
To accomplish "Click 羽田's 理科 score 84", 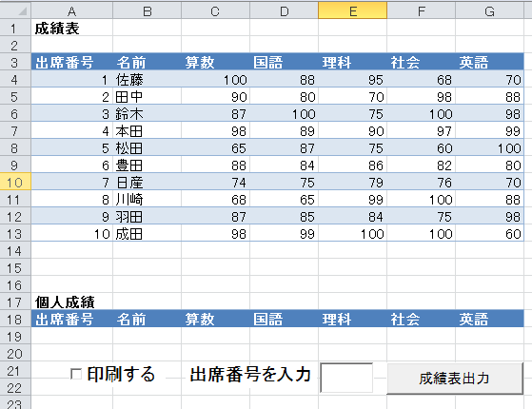I will coord(352,216).
